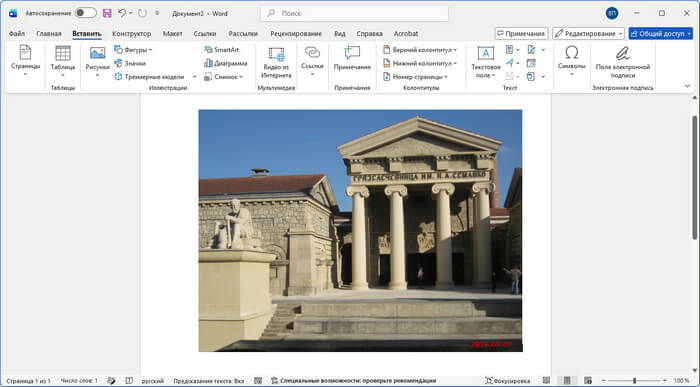Insert icons using Значки
This screenshot has width=700, height=387.
coord(130,63)
